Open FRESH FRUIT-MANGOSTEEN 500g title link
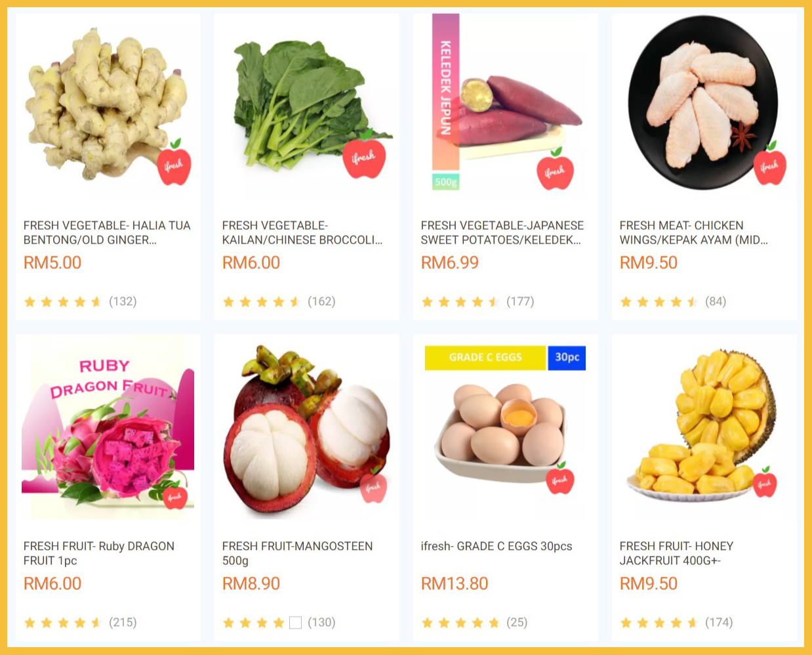The height and width of the screenshot is (655, 812). (x=297, y=553)
